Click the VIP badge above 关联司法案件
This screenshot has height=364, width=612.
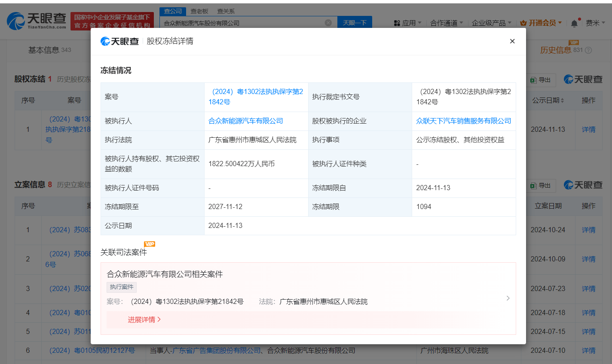[150, 244]
